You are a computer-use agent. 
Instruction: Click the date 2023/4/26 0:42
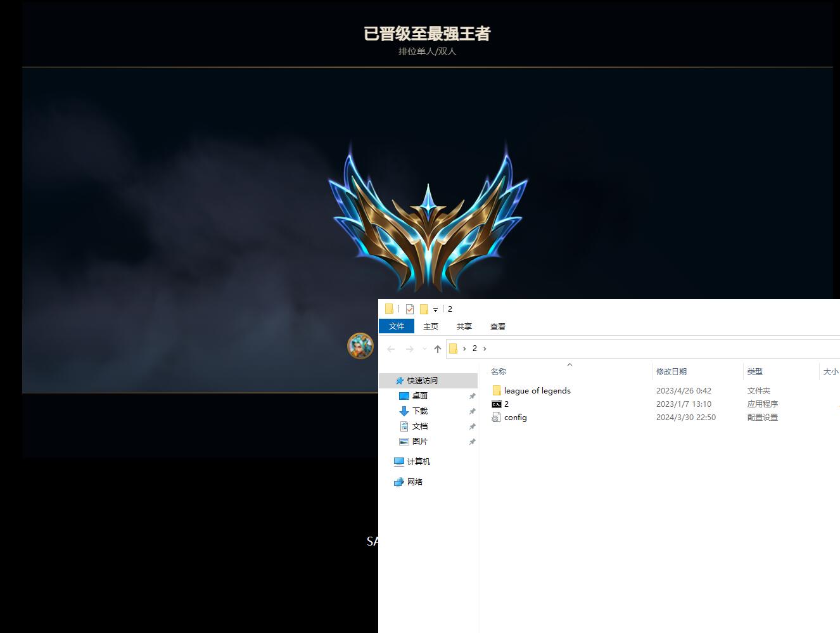[684, 391]
